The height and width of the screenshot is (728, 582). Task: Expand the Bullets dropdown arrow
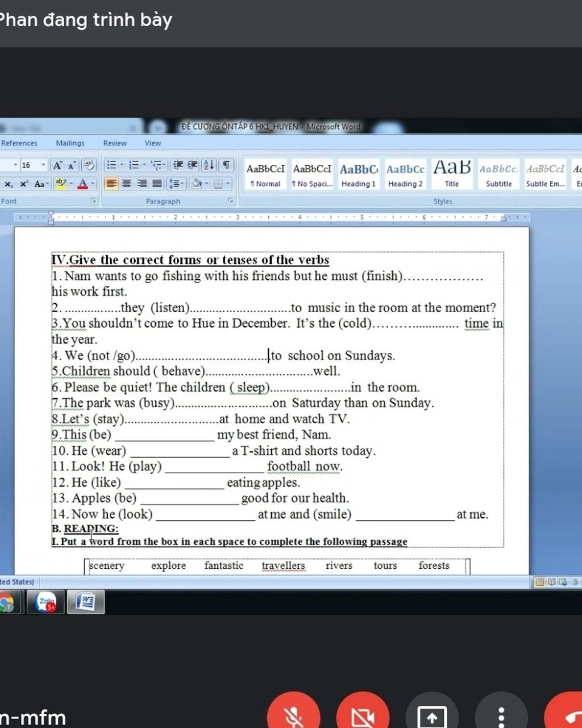click(122, 166)
